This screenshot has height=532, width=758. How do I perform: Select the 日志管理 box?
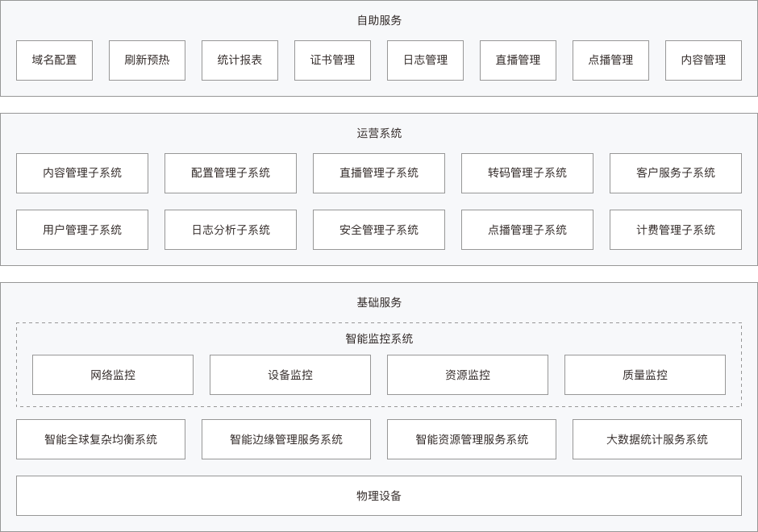(x=425, y=60)
